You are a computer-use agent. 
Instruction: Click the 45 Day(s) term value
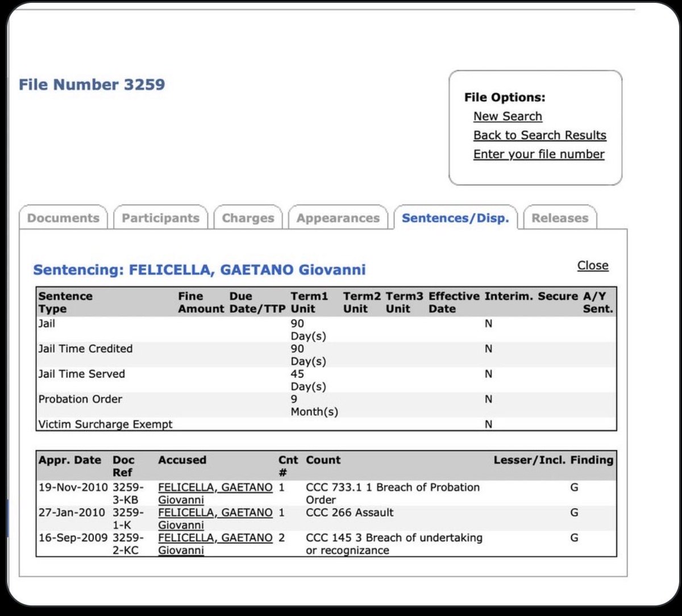pyautogui.click(x=308, y=380)
